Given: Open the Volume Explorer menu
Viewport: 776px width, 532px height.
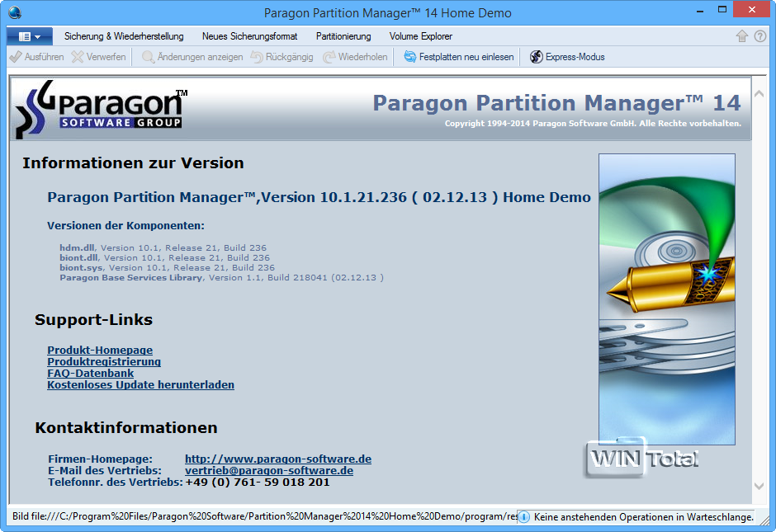Looking at the screenshot, I should pos(419,36).
